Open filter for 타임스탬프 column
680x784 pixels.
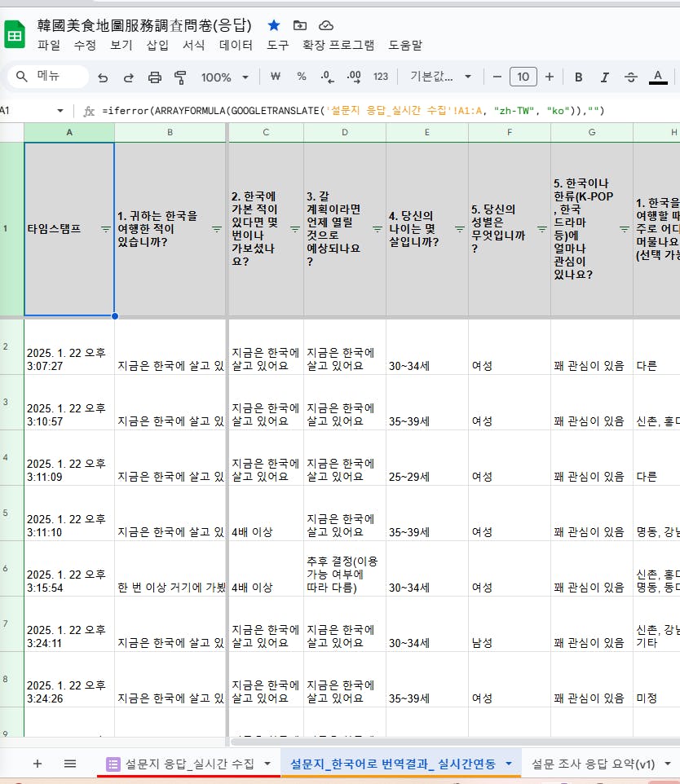click(x=105, y=229)
